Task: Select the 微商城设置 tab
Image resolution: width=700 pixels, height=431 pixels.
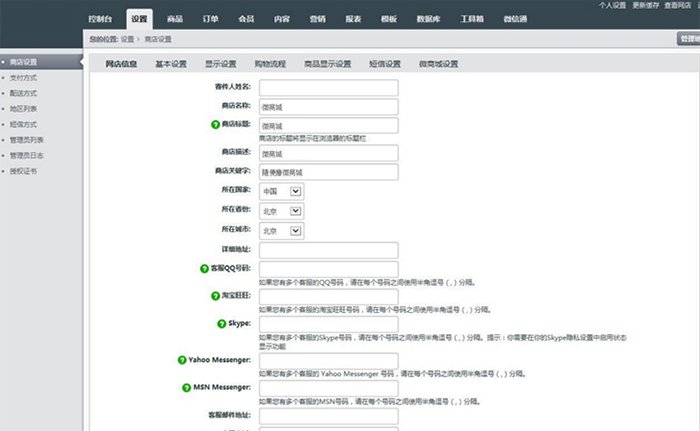Action: 436,64
